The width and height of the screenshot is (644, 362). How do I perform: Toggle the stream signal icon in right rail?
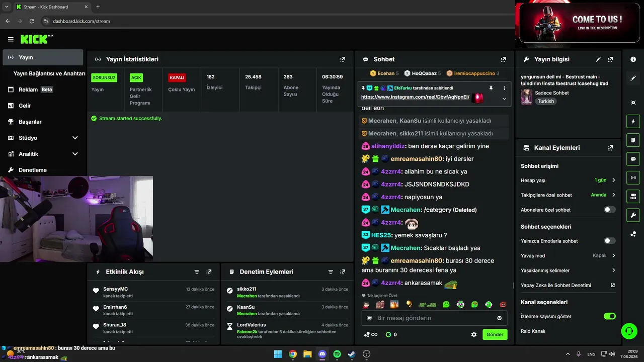click(633, 177)
